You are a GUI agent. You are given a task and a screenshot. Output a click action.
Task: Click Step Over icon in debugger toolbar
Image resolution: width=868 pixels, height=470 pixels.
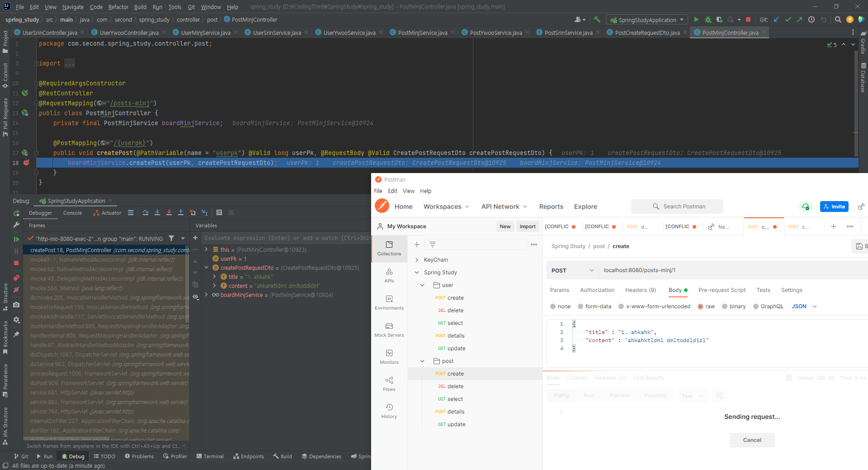[x=145, y=212]
